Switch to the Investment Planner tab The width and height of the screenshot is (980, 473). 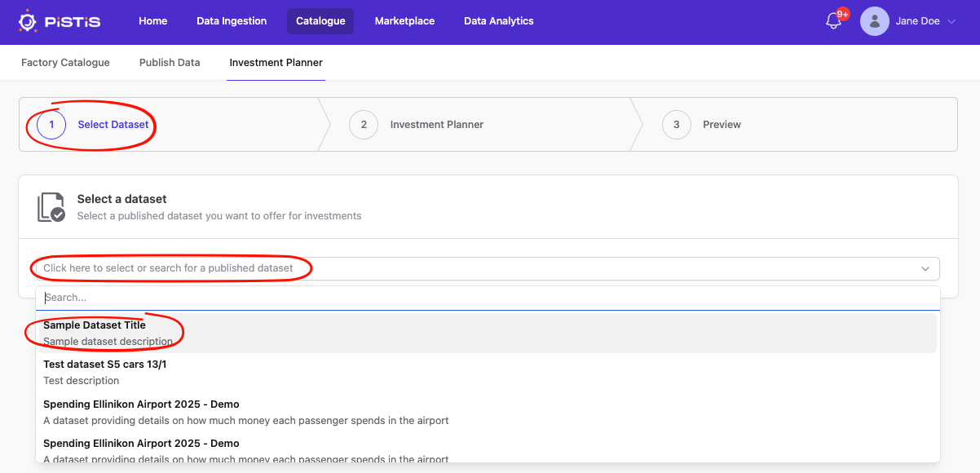coord(276,62)
